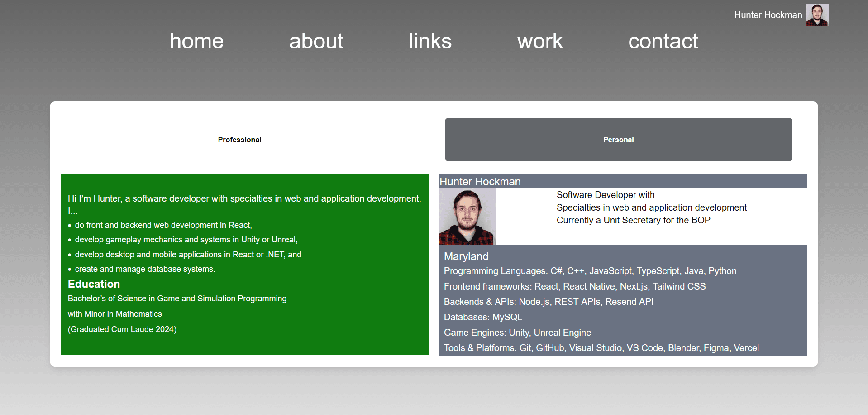Open the work navigation link

540,41
